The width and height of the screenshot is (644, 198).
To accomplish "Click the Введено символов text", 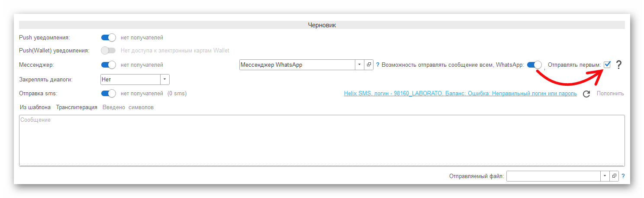I will 128,107.
